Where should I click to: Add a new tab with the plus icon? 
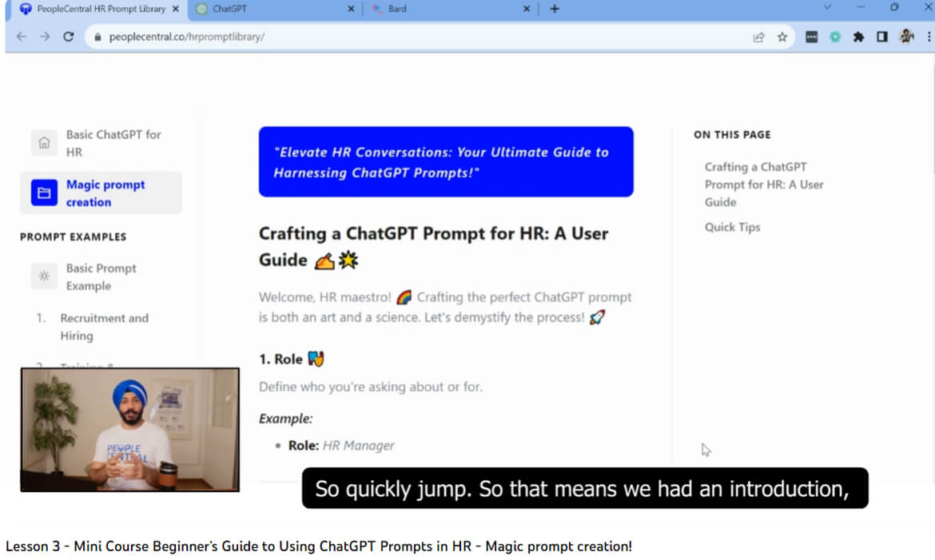pyautogui.click(x=555, y=9)
